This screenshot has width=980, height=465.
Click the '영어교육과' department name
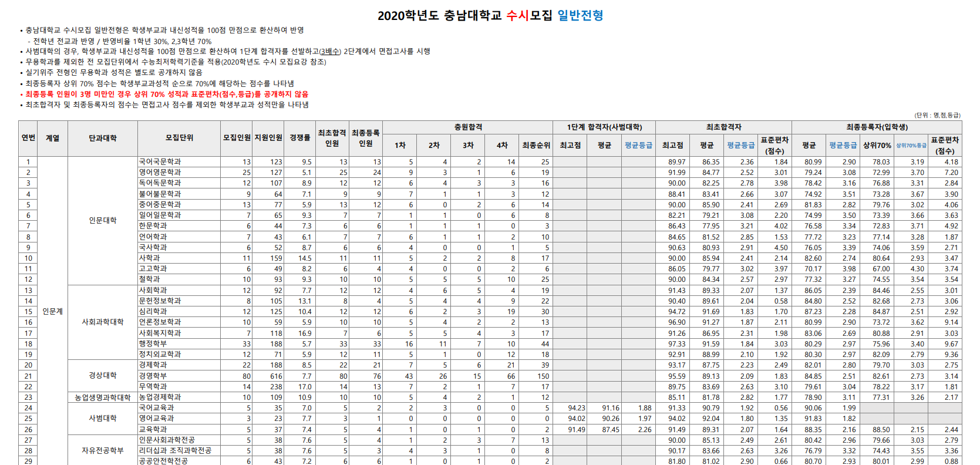(x=156, y=418)
